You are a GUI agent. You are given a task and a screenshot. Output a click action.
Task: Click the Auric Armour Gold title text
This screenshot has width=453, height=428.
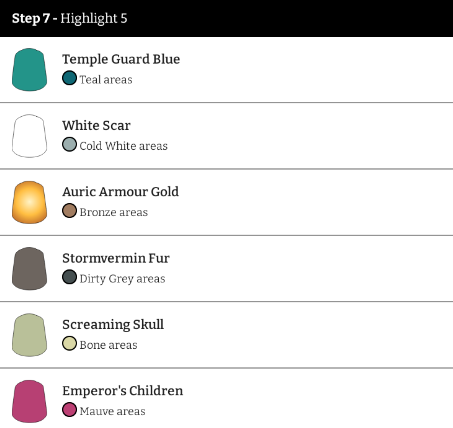point(120,192)
